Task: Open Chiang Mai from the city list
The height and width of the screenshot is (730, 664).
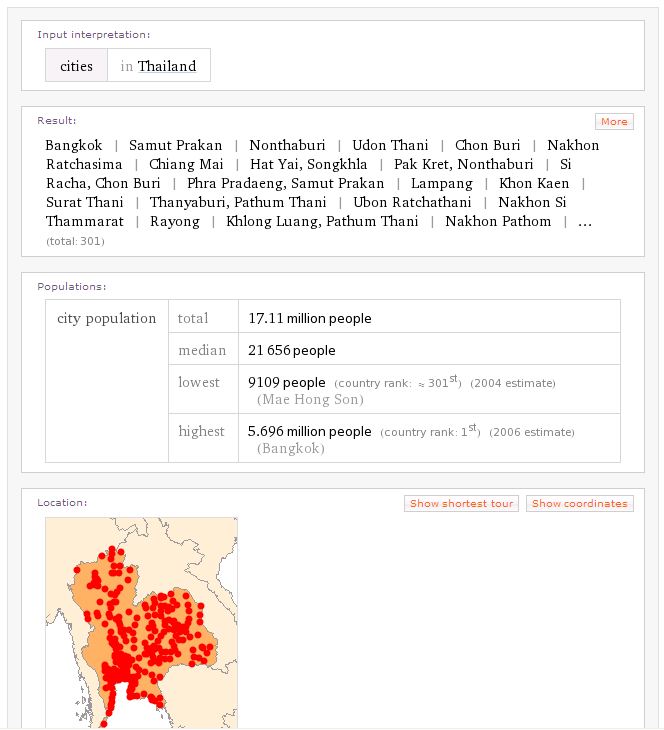Action: click(186, 164)
